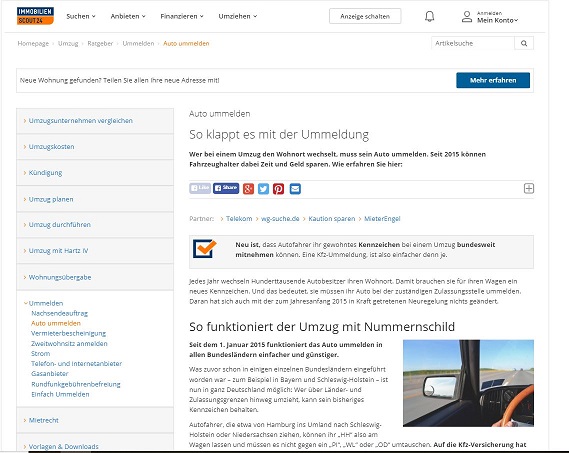Viewport: 569px width, 453px height.
Task: Expand more sharing options plus icon
Action: pos(529,188)
